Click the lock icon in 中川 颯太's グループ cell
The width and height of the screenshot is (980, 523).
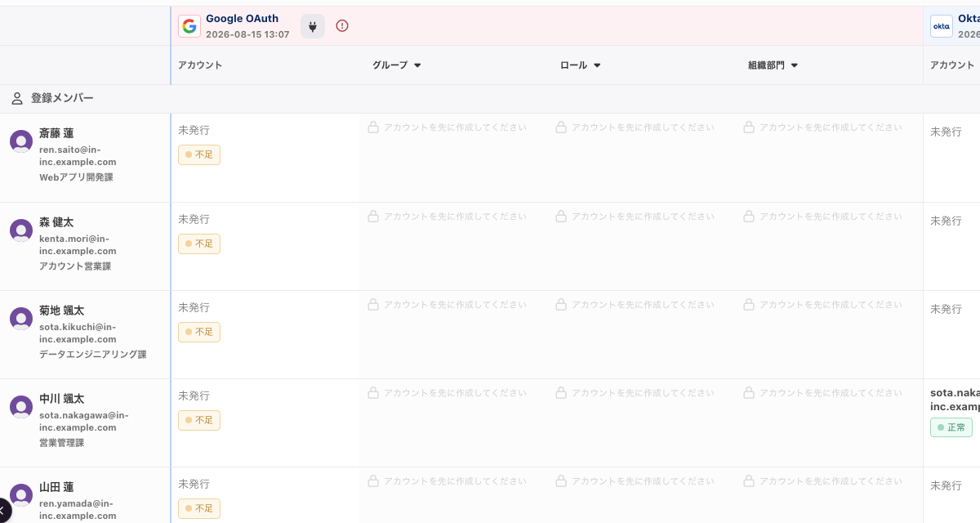point(373,393)
